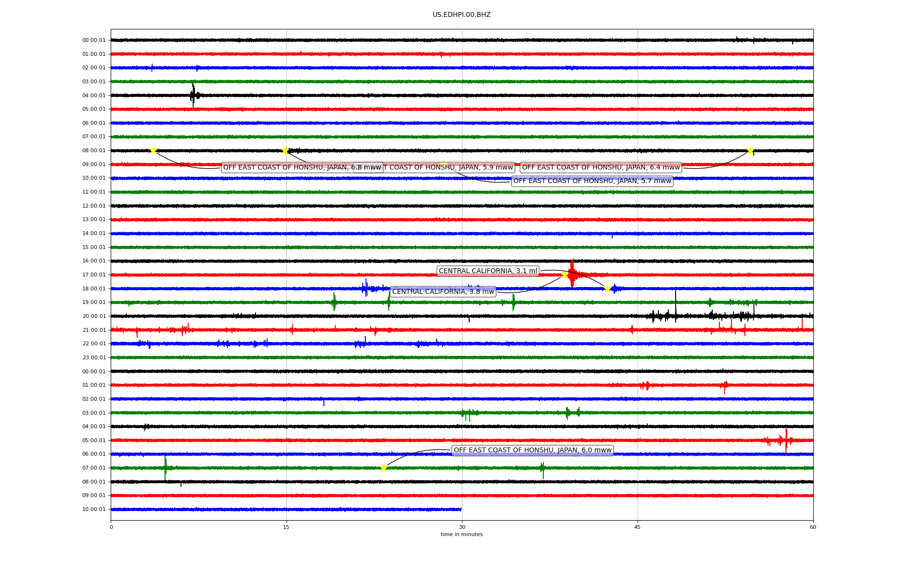
Task: Click the 17:00:01 row label
Action: (x=94, y=275)
